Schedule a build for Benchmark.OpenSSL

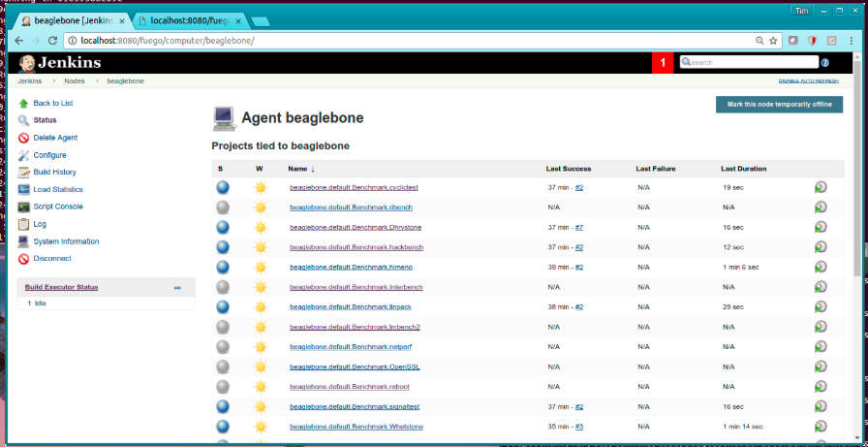(x=821, y=367)
